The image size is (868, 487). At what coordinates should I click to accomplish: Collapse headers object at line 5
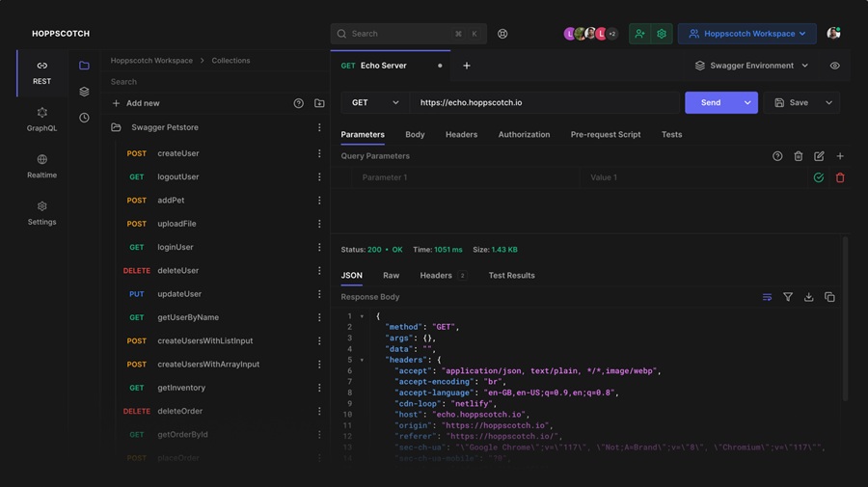point(362,361)
